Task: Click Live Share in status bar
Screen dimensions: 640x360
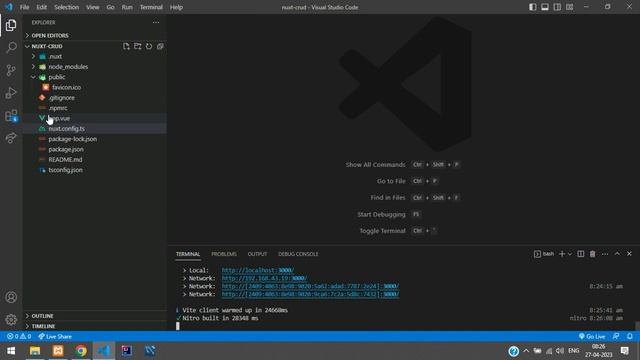Action: (x=55, y=337)
